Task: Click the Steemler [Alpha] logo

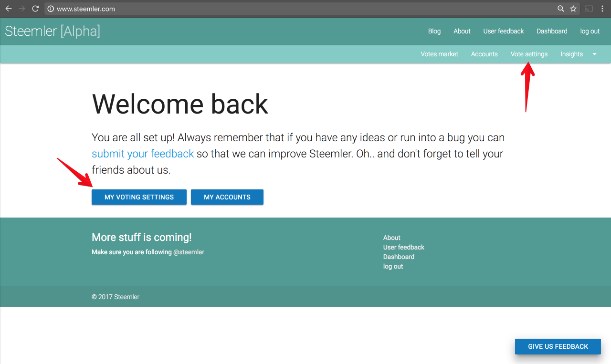Action: click(x=53, y=31)
